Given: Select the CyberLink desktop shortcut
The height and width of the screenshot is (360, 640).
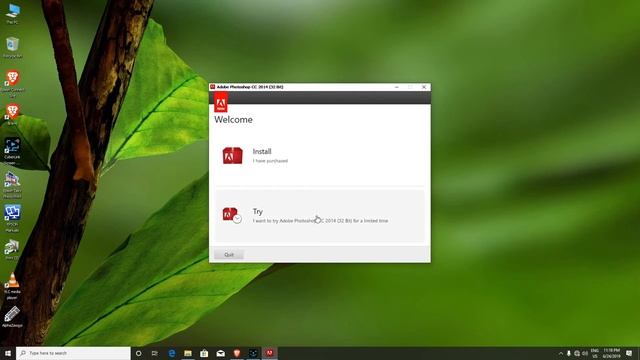Looking at the screenshot, I should tap(12, 151).
